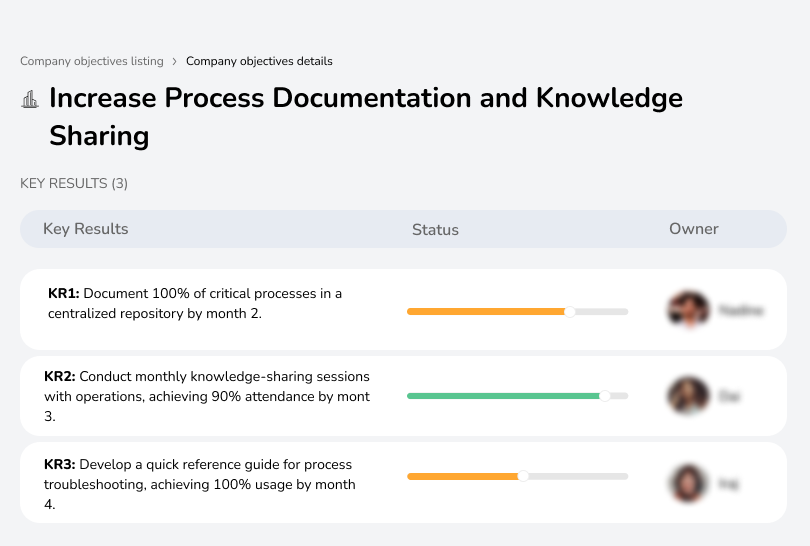Click the Status column header

[435, 229]
